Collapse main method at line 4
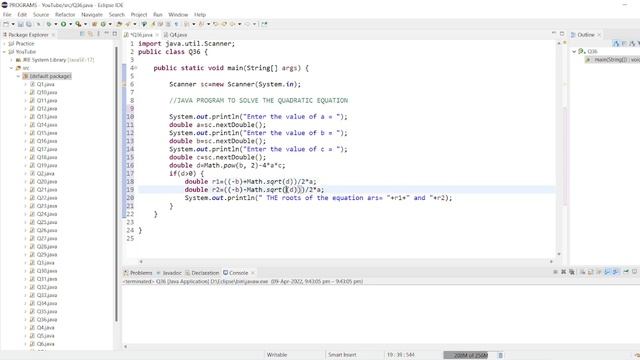The width and height of the screenshot is (640, 360). (x=136, y=68)
